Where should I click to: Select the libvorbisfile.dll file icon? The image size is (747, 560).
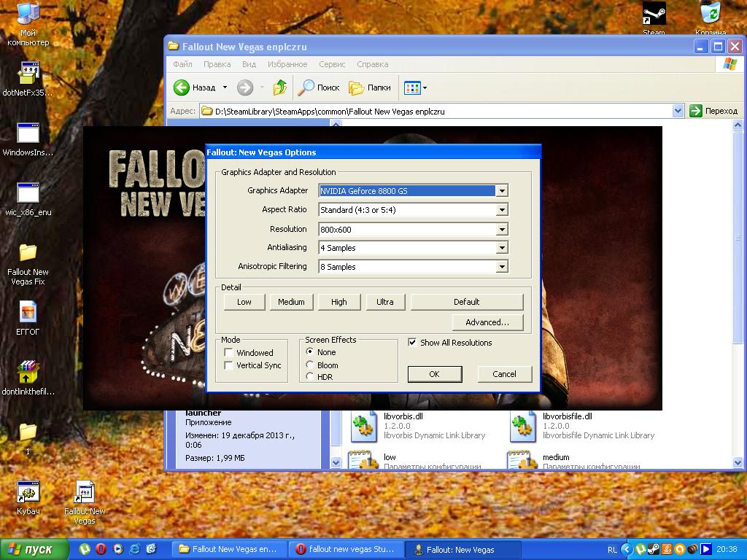tap(523, 426)
